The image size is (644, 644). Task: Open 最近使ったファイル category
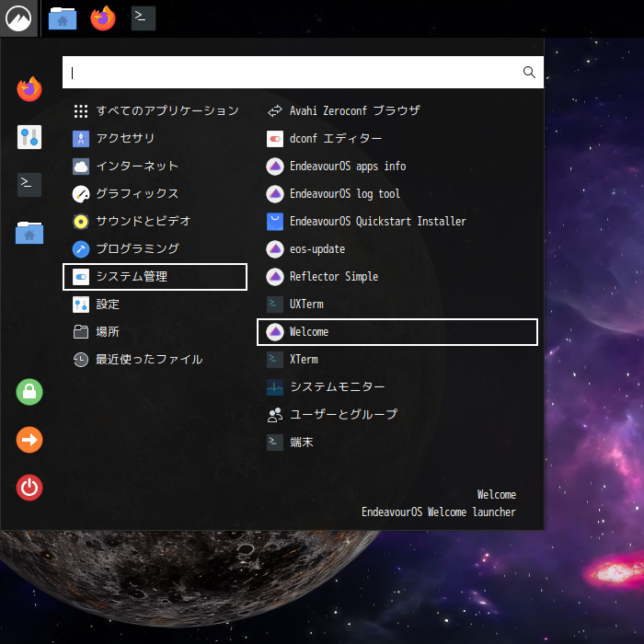click(155, 360)
